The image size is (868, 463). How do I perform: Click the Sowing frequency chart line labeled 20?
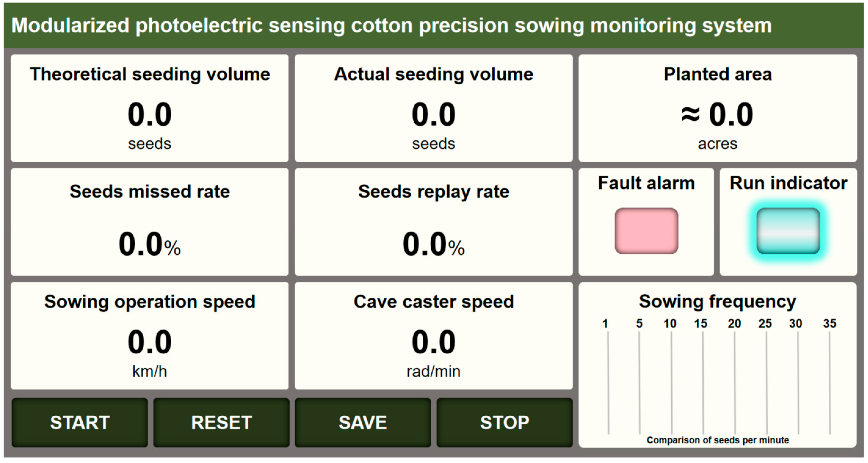pos(735,383)
